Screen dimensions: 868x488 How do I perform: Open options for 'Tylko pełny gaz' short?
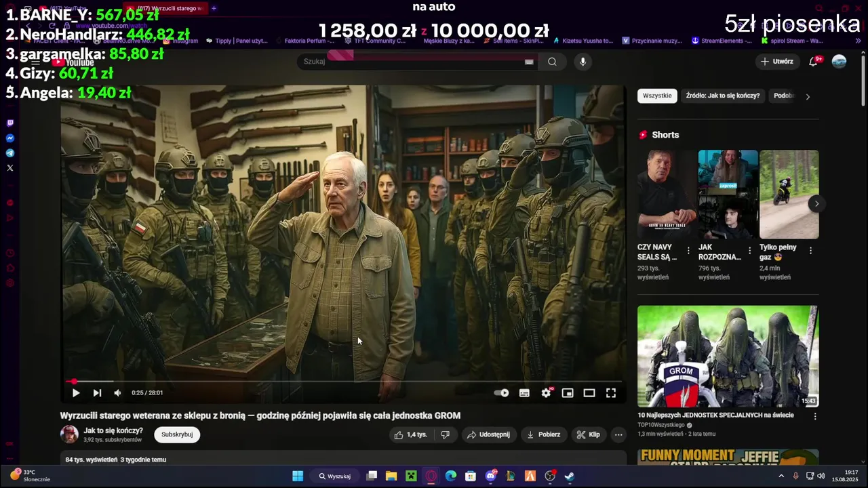810,250
